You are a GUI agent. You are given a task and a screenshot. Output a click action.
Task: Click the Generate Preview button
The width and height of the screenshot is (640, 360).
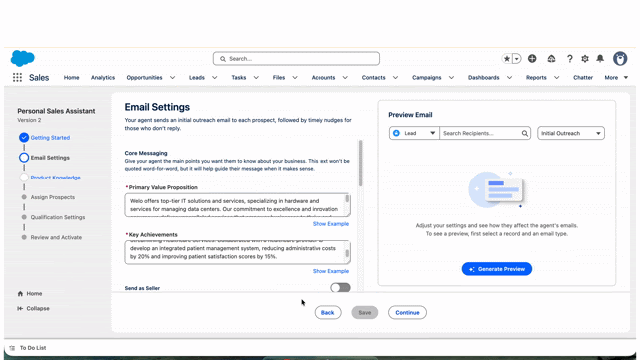click(x=497, y=269)
